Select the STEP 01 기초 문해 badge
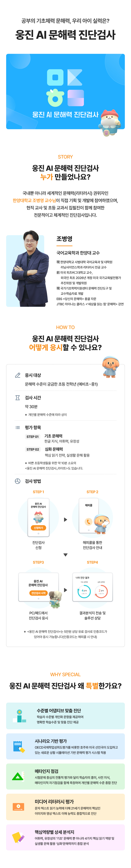 (x=33, y=437)
